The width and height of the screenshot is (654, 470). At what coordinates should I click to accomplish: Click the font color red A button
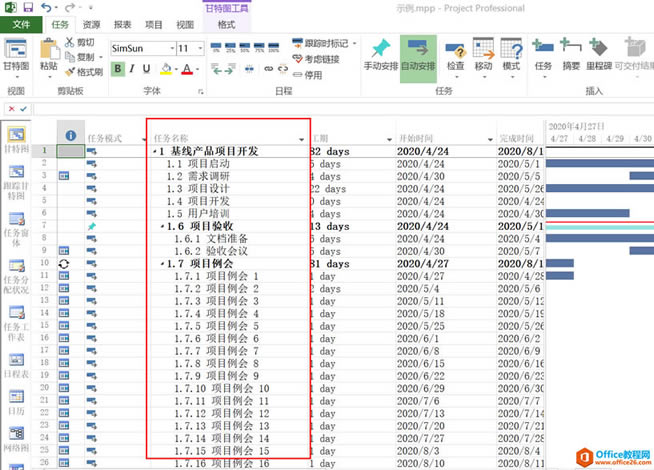(186, 69)
